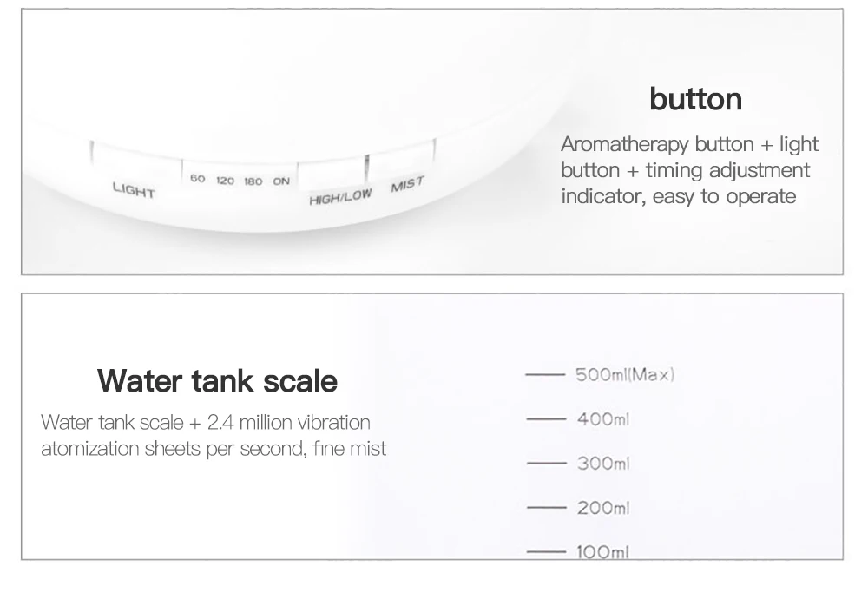Click the 400ml scale mark
The height and width of the screenshot is (606, 868).
pos(603,419)
